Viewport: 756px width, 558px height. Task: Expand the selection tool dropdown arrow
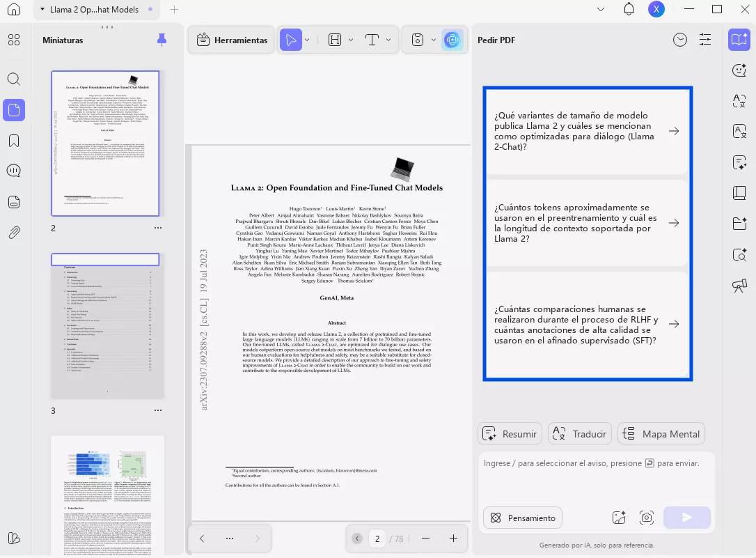(307, 40)
